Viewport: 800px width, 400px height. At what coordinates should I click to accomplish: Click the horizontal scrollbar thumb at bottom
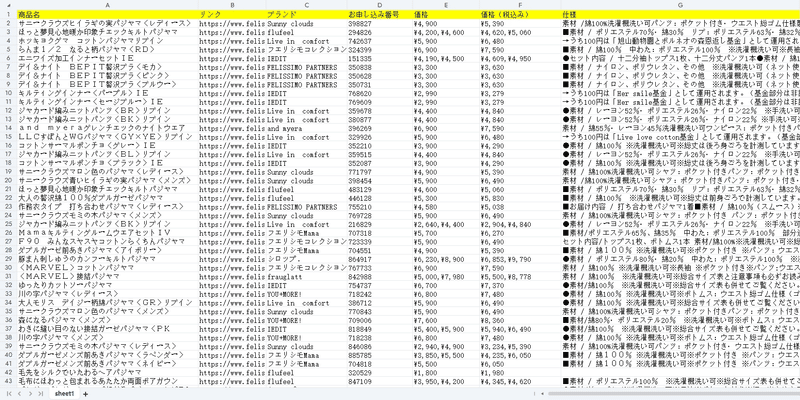(673, 394)
